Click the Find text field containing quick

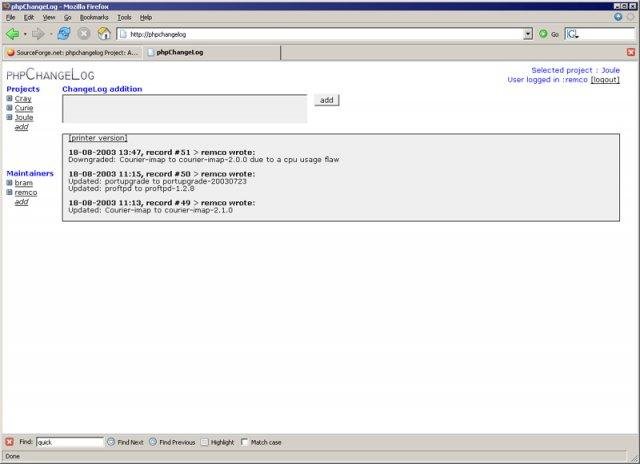pyautogui.click(x=70, y=442)
